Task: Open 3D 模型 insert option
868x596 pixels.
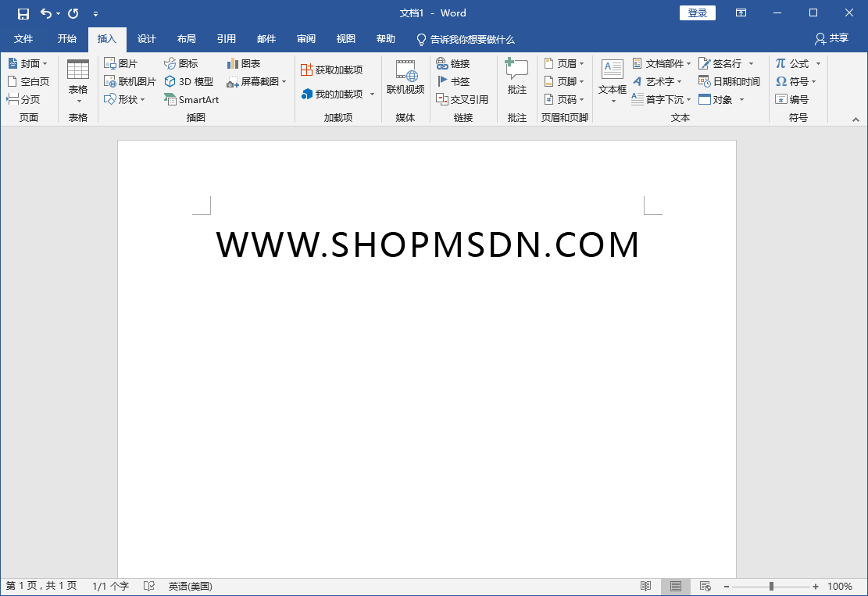Action: click(x=188, y=81)
